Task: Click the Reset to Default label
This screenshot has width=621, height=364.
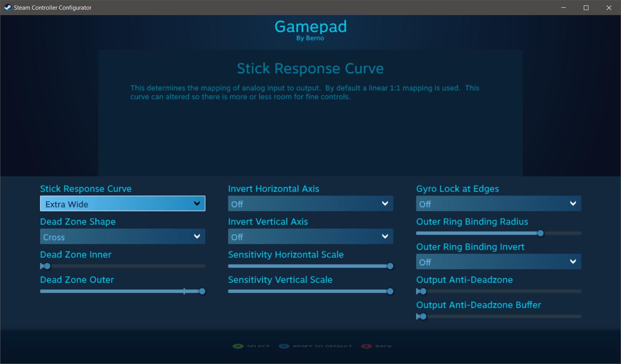Action: 323,346
